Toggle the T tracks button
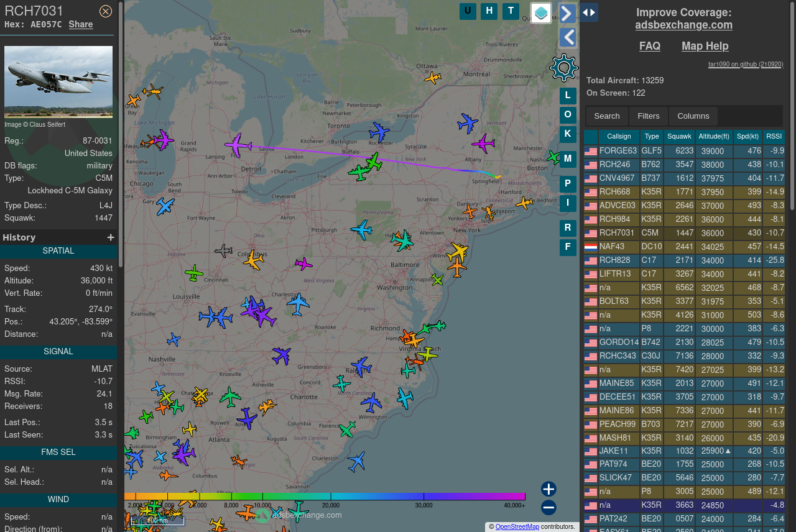The image size is (796, 532). pos(511,11)
